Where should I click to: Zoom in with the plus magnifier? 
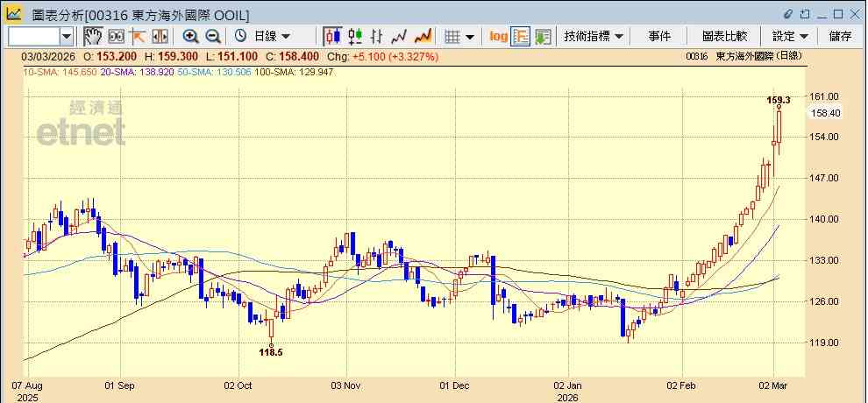(x=191, y=37)
